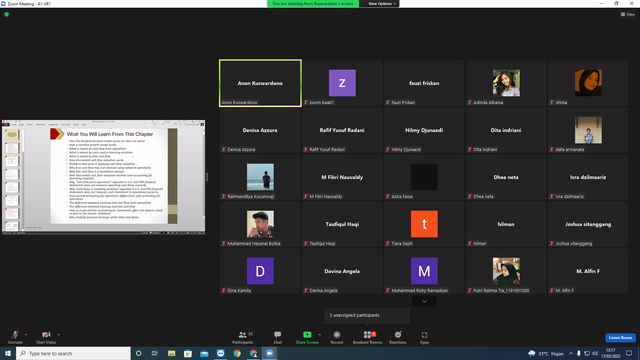Image resolution: width=640 pixels, height=360 pixels.
Task: Click the 3 unassigned participants notice
Action: pyautogui.click(x=367, y=316)
